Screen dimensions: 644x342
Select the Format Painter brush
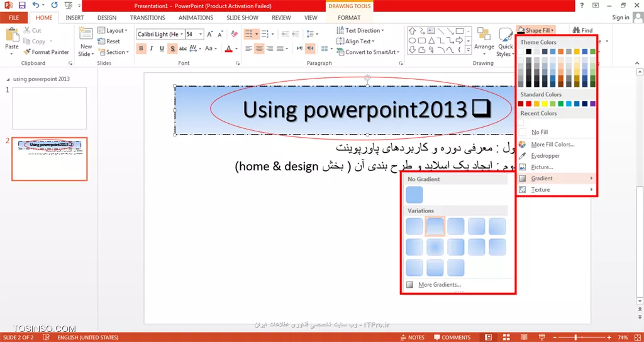[46, 52]
